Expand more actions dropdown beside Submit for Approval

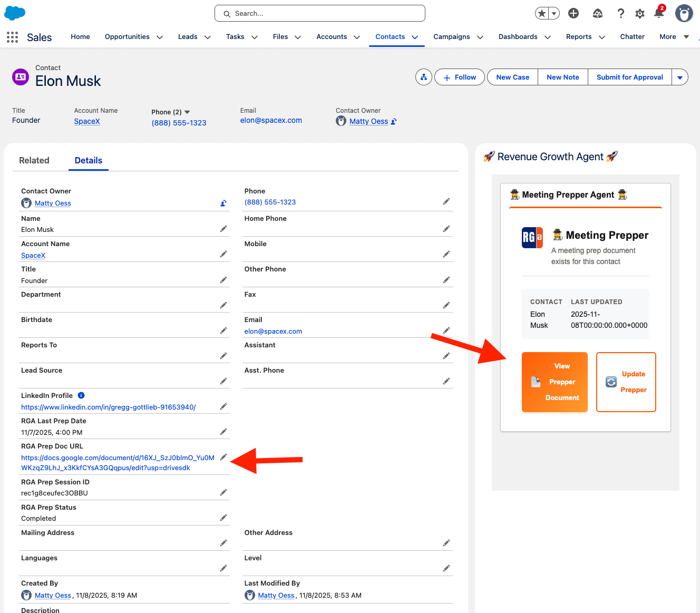[x=679, y=77]
